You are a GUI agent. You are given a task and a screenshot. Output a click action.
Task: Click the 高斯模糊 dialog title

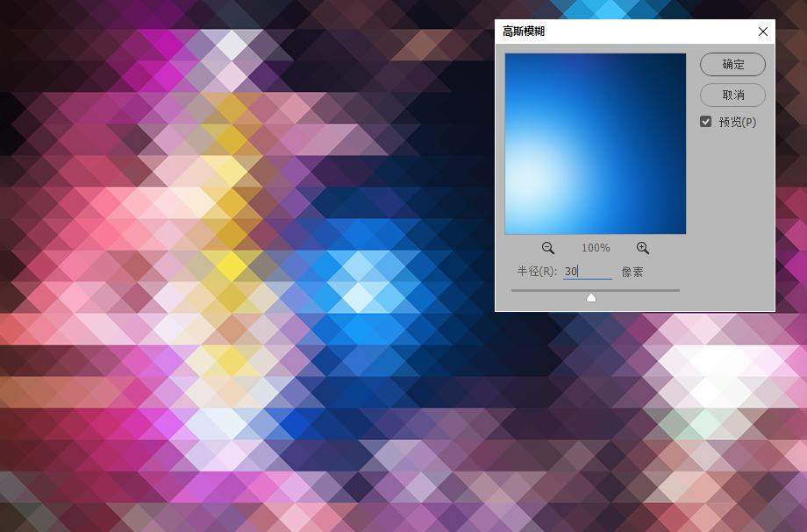tap(524, 32)
